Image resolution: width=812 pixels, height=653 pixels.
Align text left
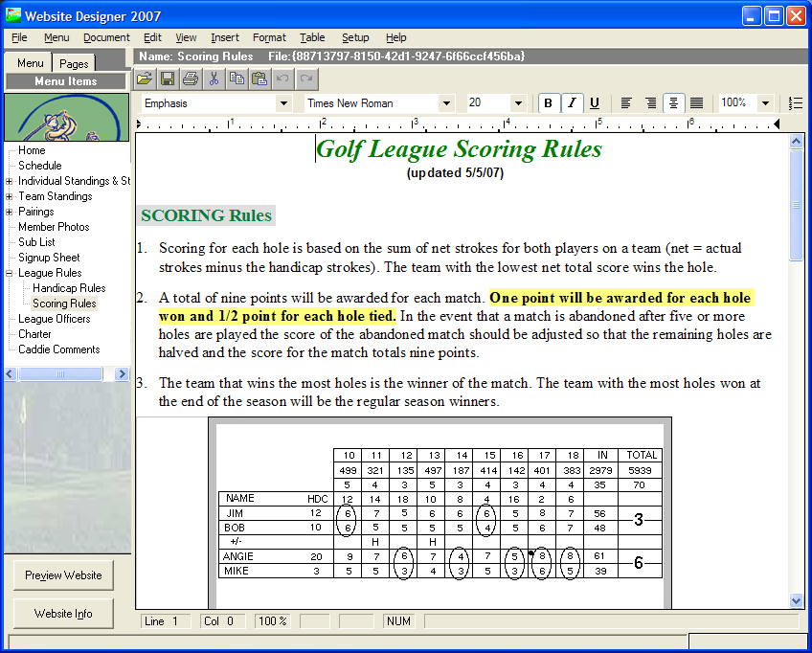(x=626, y=103)
